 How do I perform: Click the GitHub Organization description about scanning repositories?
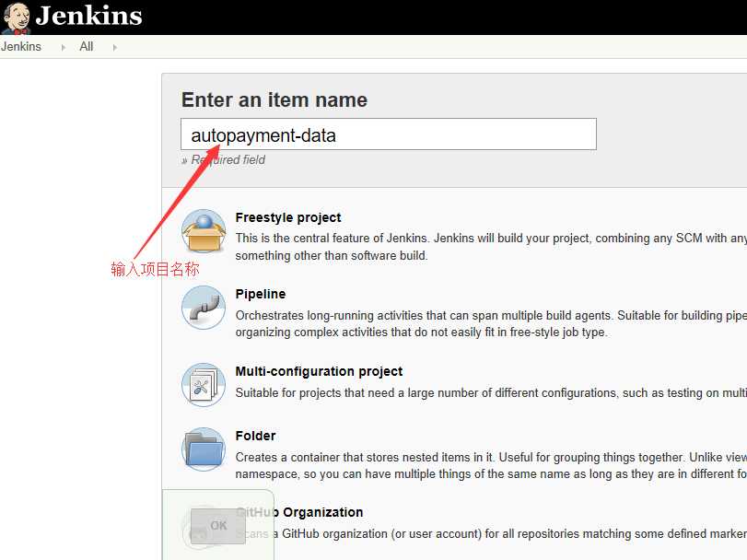click(x=491, y=534)
